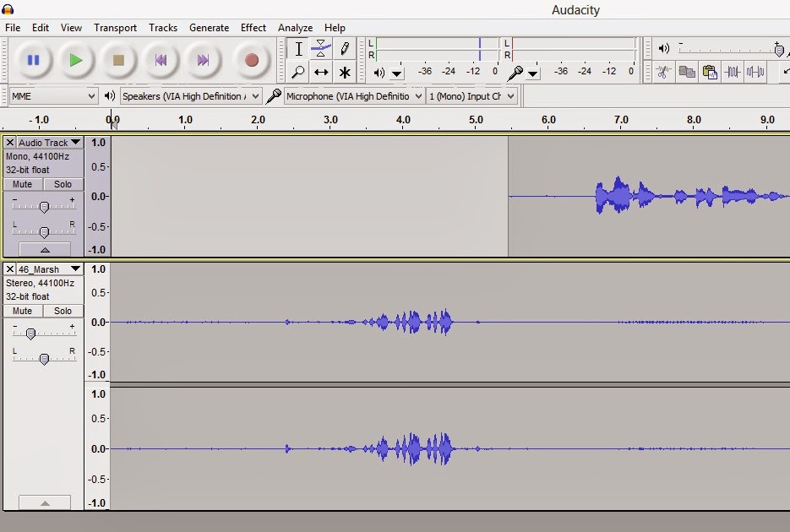
Task: Solo the 46_Marsh track
Action: [63, 311]
